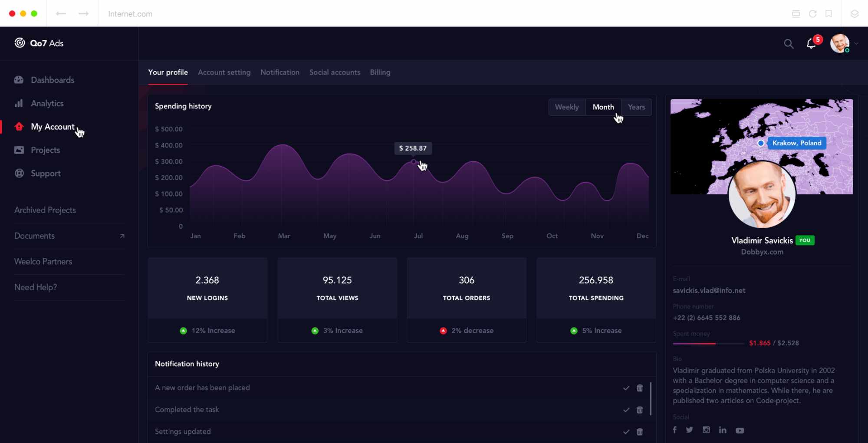Mark 'Completed the task' notification as read
The image size is (868, 443).
click(x=626, y=410)
